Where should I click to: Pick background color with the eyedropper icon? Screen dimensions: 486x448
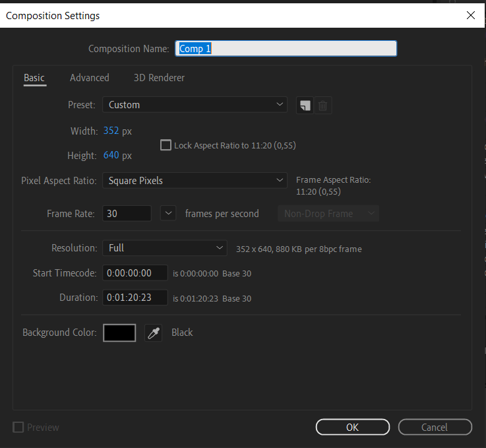(154, 333)
